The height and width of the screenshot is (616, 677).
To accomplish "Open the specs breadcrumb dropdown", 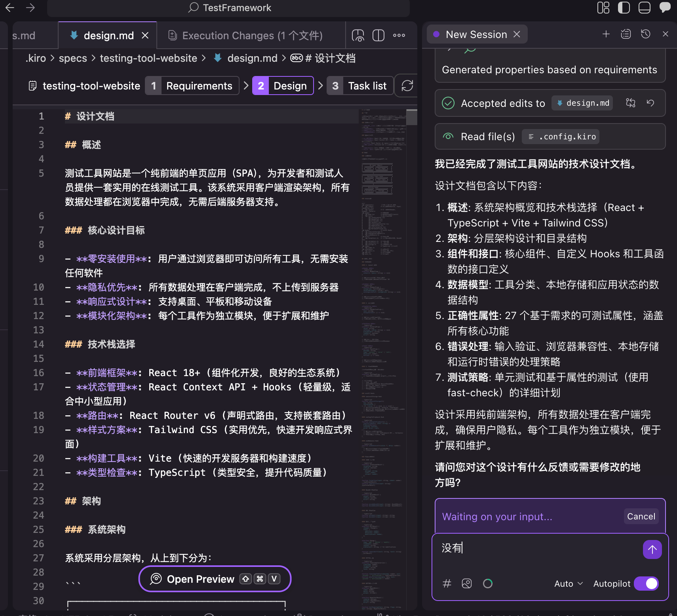I will tap(72, 58).
